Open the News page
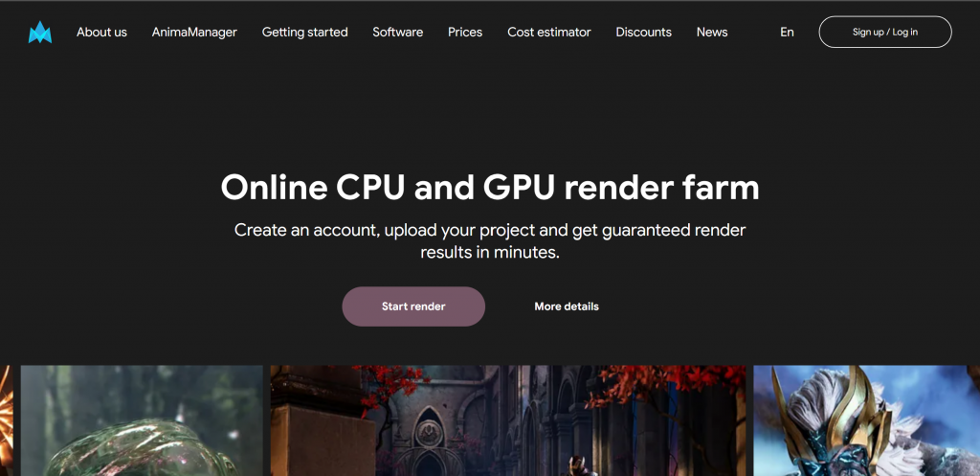Viewport: 980px width, 476px height. click(712, 32)
